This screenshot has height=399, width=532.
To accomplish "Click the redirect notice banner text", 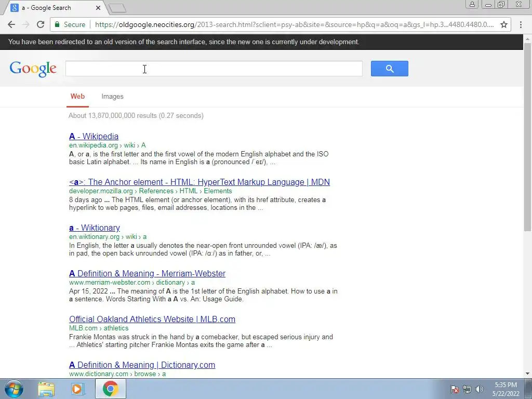I will [x=183, y=42].
